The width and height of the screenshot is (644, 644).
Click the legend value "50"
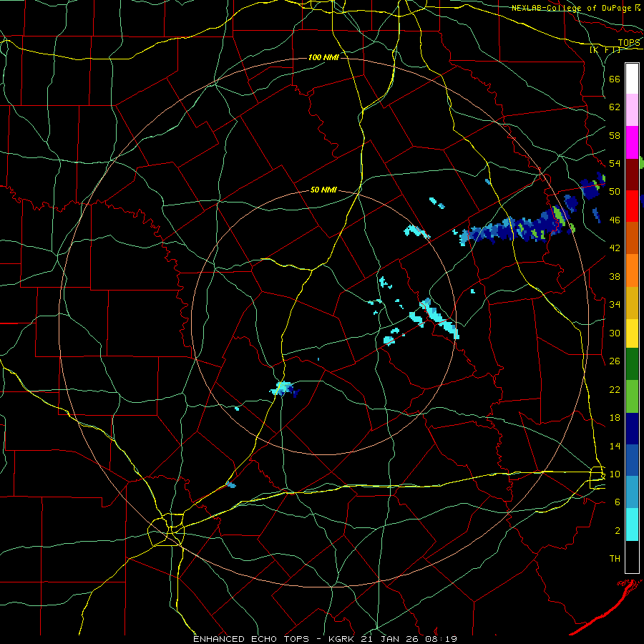click(615, 191)
